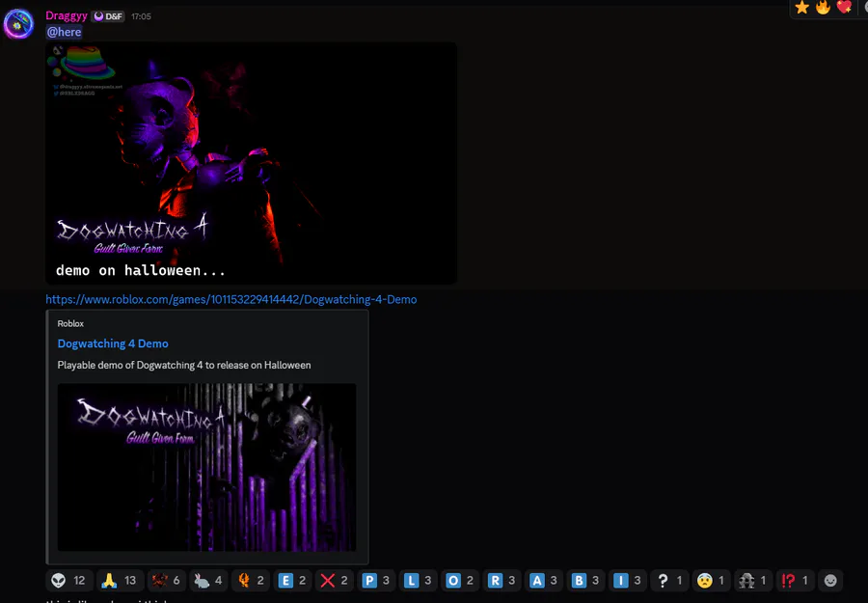Toggle the letter P reaction
Image resolution: width=868 pixels, height=603 pixels.
click(x=376, y=580)
